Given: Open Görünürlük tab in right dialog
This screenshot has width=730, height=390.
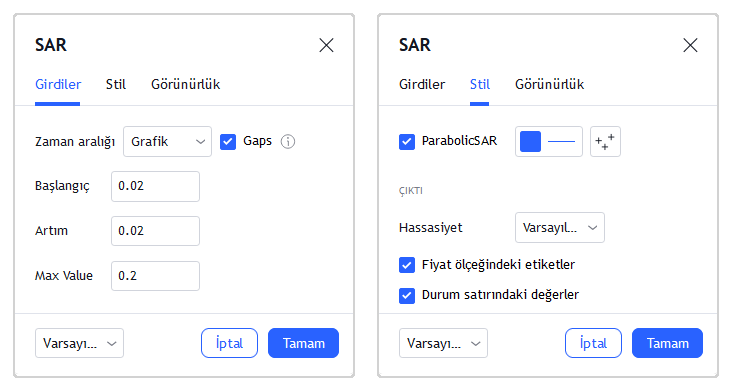Looking at the screenshot, I should coord(549,85).
